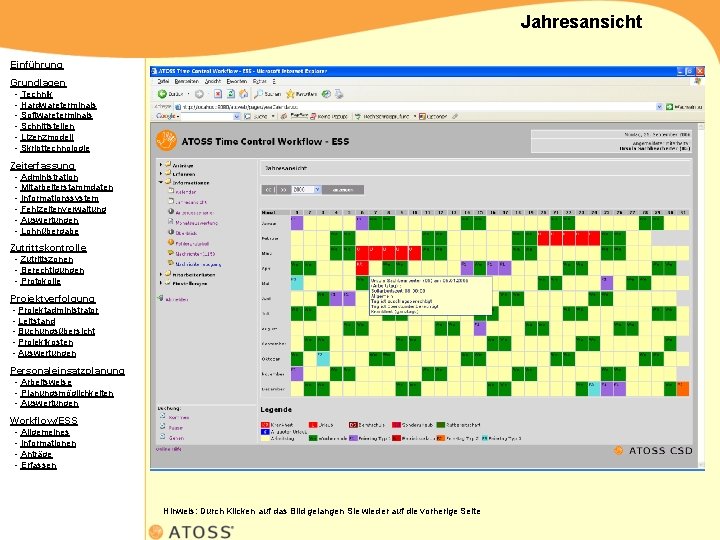Screen dimensions: 720x540
Task: Open the Datei menu in Internet Explorer
Action: point(163,82)
